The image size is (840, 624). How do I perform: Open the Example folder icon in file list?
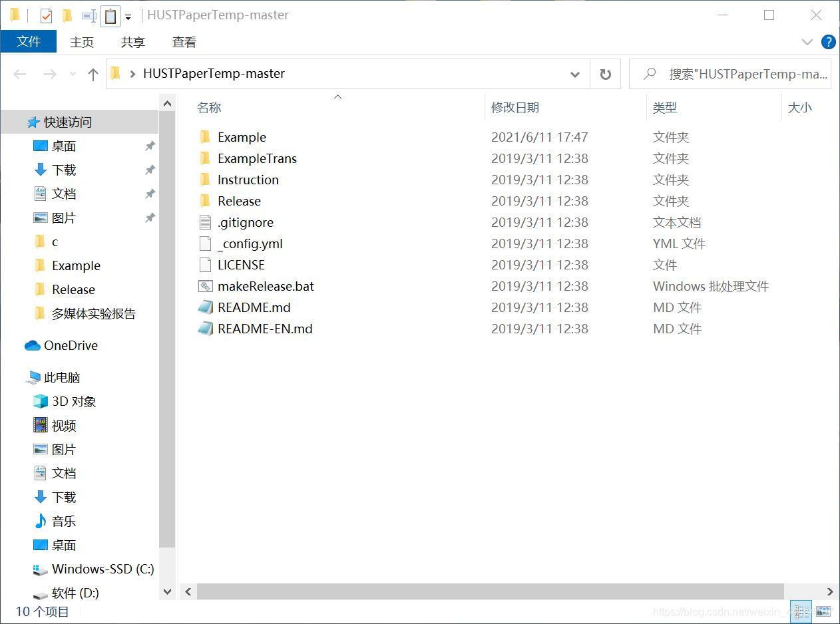(x=205, y=137)
